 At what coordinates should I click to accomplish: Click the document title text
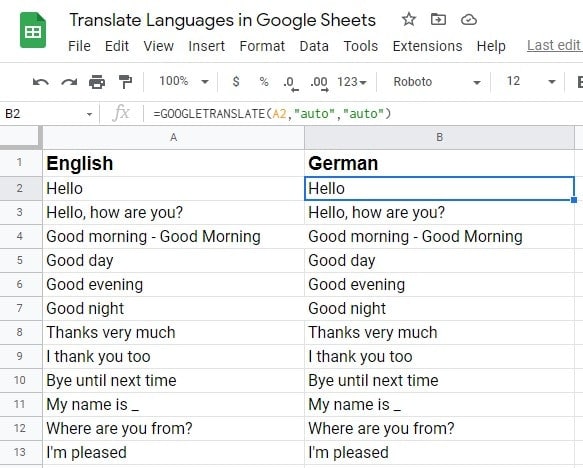pyautogui.click(x=222, y=20)
